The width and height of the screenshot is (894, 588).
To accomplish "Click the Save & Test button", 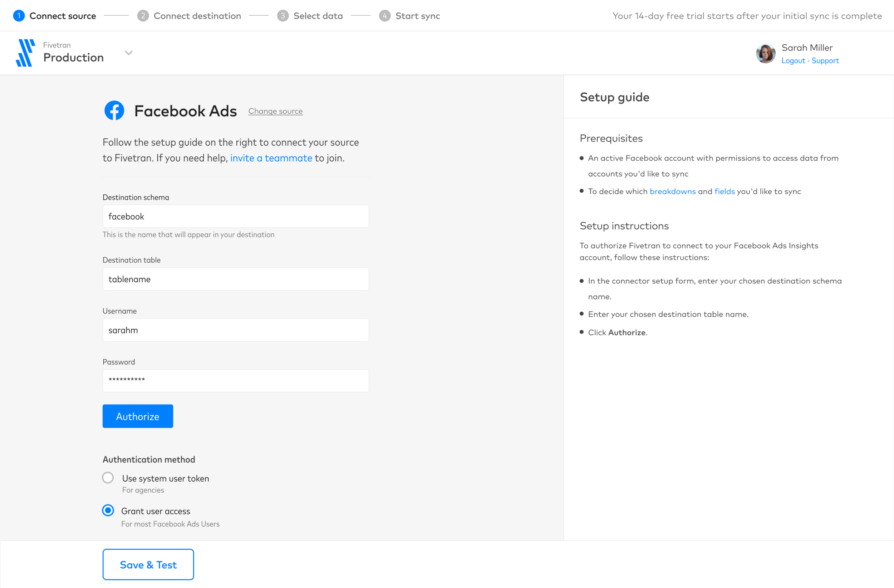I will point(148,564).
